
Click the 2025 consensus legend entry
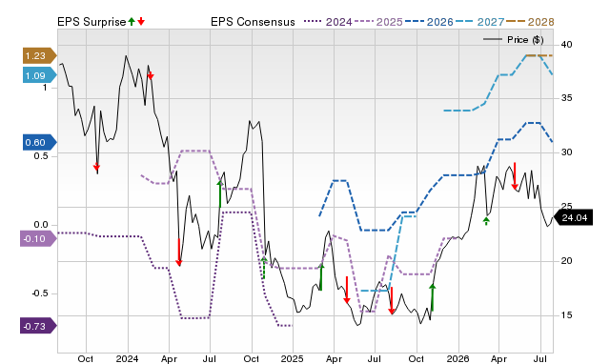(378, 22)
